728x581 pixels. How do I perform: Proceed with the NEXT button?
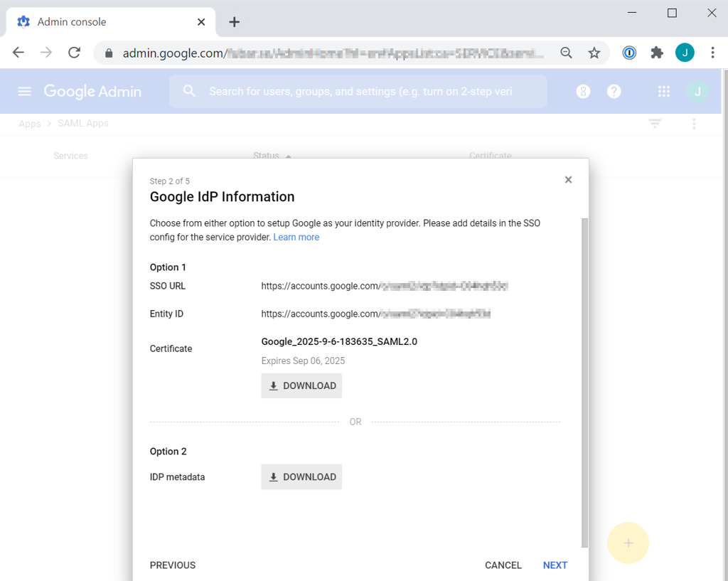click(555, 565)
